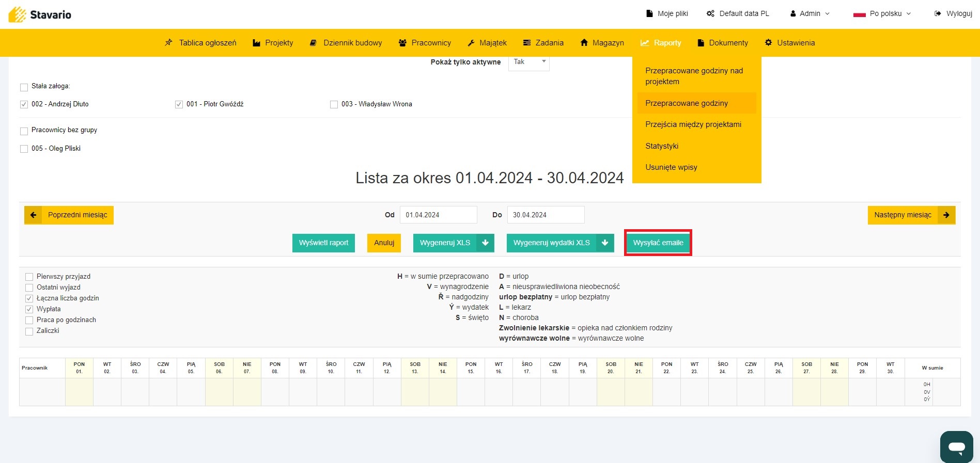Check employee 003 - Władysław Wrona

(334, 105)
